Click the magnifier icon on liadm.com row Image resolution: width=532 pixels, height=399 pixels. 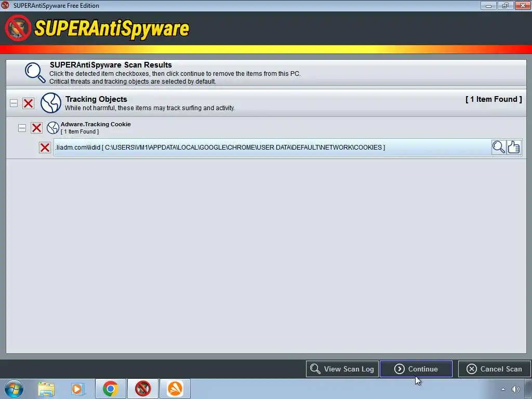click(499, 147)
